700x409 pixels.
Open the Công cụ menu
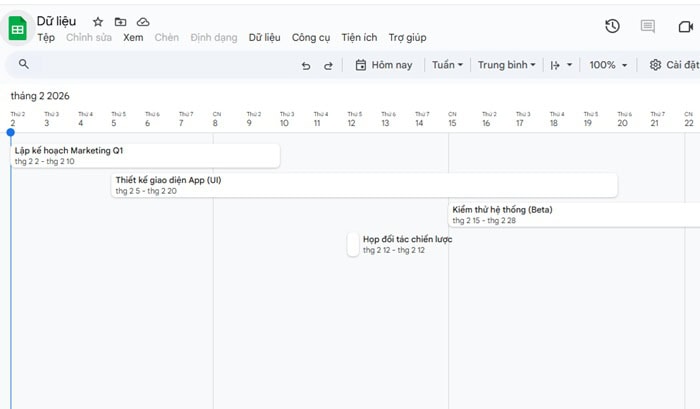click(311, 38)
